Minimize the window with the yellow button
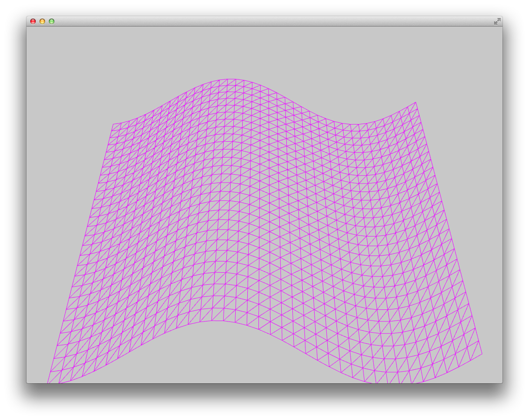Screen dimensions: 529x420 (42, 21)
